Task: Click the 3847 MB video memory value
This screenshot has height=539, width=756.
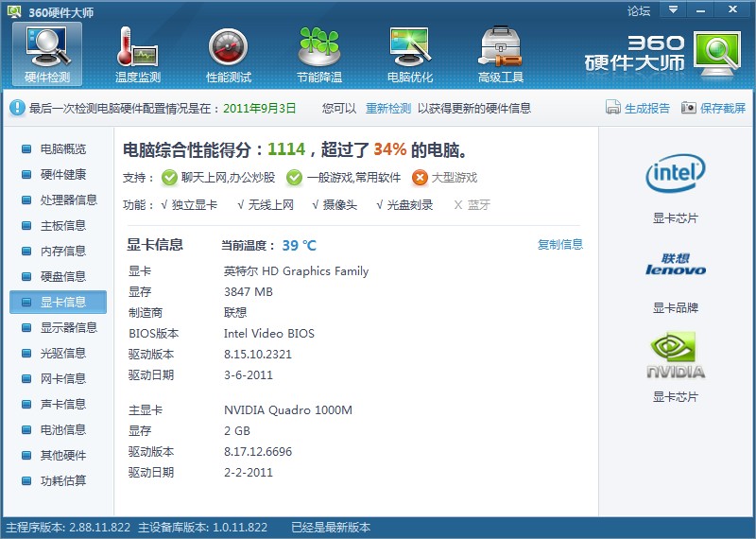Action: pos(249,292)
